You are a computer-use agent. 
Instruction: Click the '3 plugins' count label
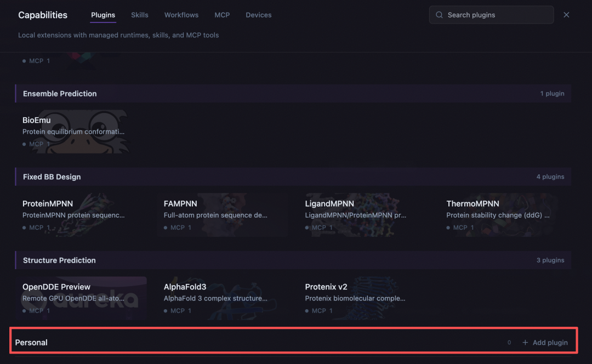click(x=550, y=260)
